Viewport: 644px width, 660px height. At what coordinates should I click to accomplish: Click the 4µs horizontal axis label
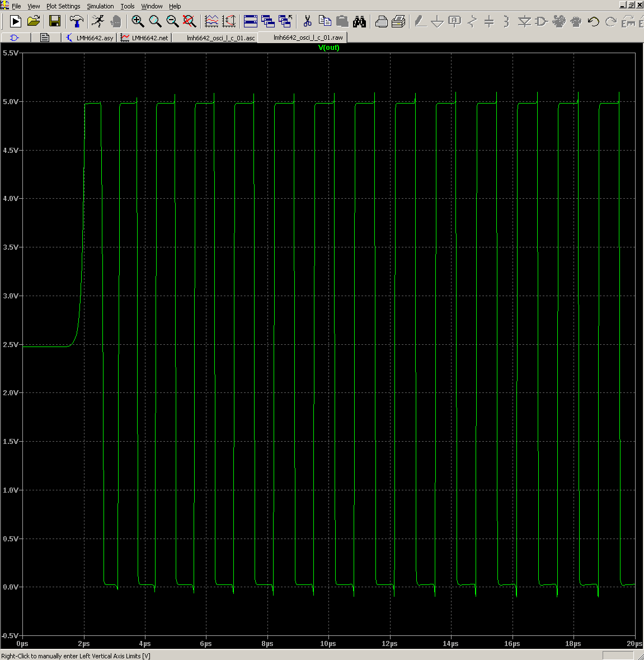[x=145, y=644]
